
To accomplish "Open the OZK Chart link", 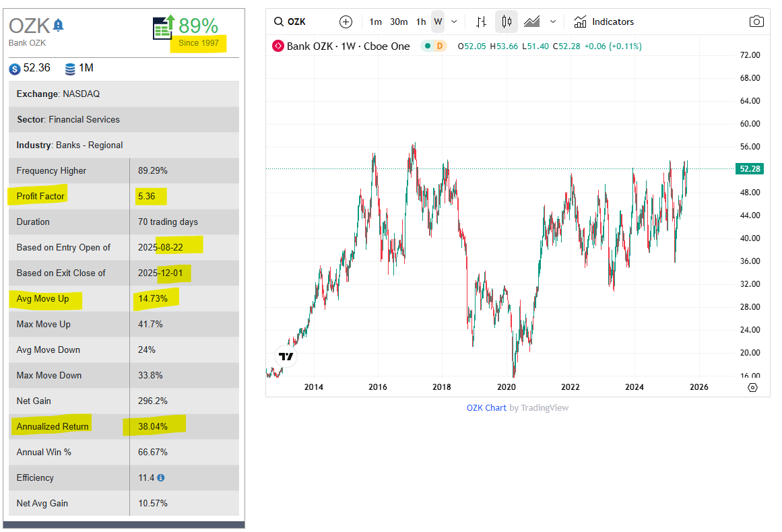I will (486, 408).
